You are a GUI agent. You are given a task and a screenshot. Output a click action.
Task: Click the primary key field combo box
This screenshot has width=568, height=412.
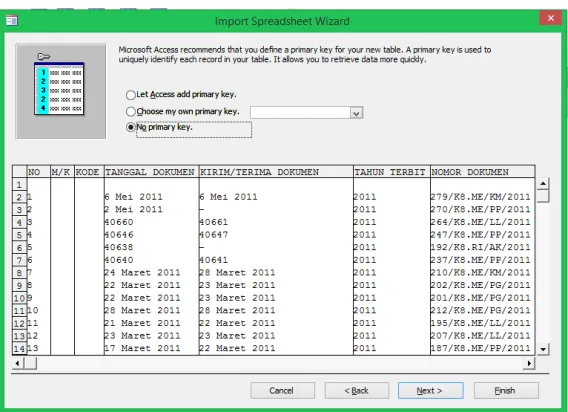pos(306,113)
